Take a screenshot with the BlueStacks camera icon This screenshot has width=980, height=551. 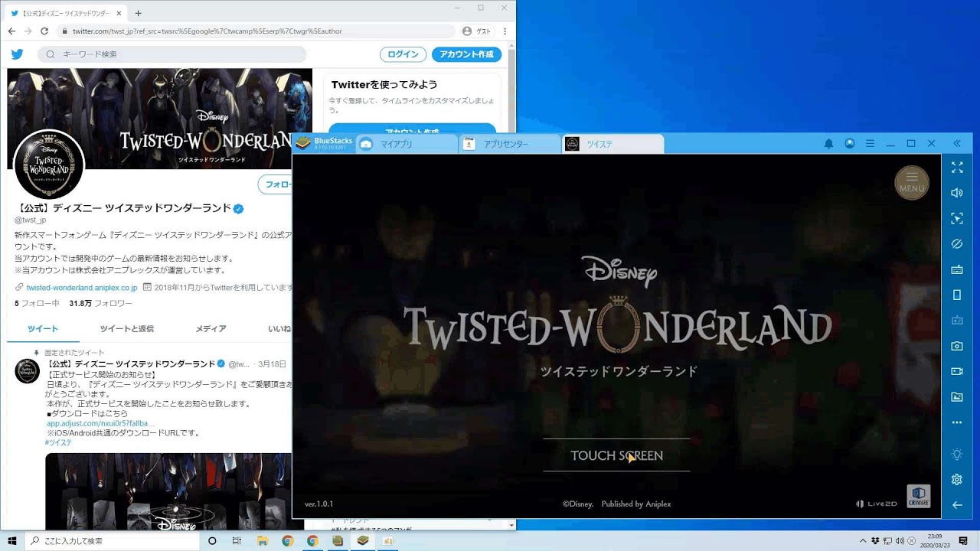click(956, 346)
